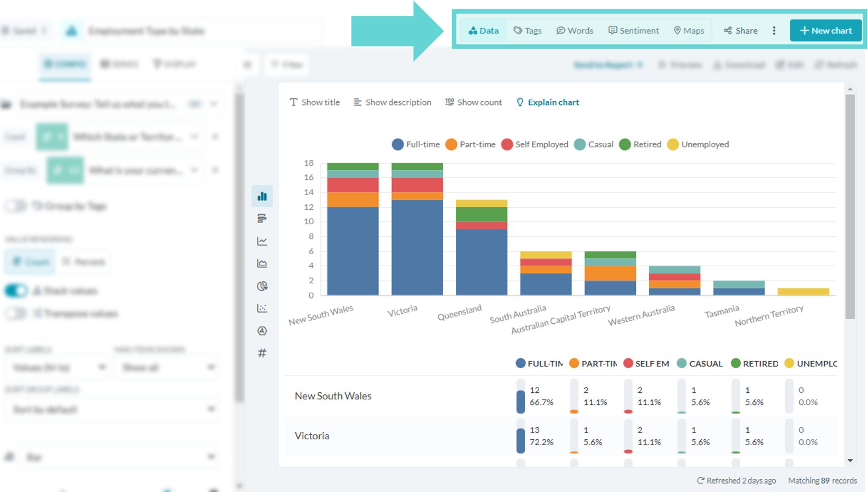Click Show title above the chart
This screenshot has height=492, width=868.
pos(315,102)
